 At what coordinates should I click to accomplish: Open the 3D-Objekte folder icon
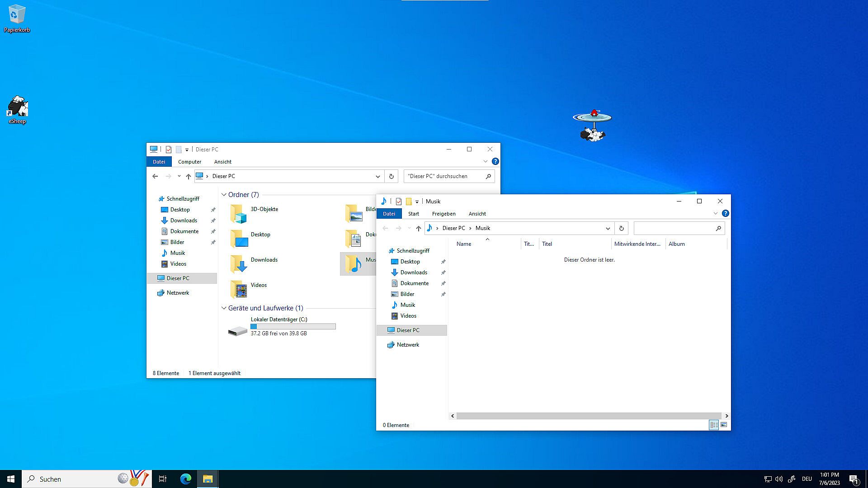coord(239,213)
